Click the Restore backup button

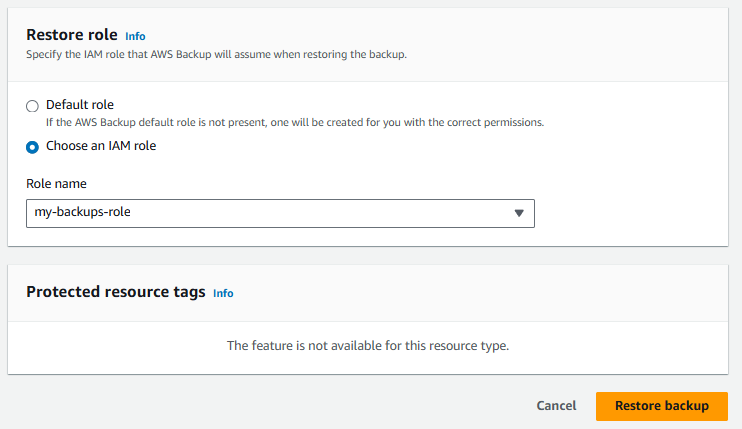point(662,406)
